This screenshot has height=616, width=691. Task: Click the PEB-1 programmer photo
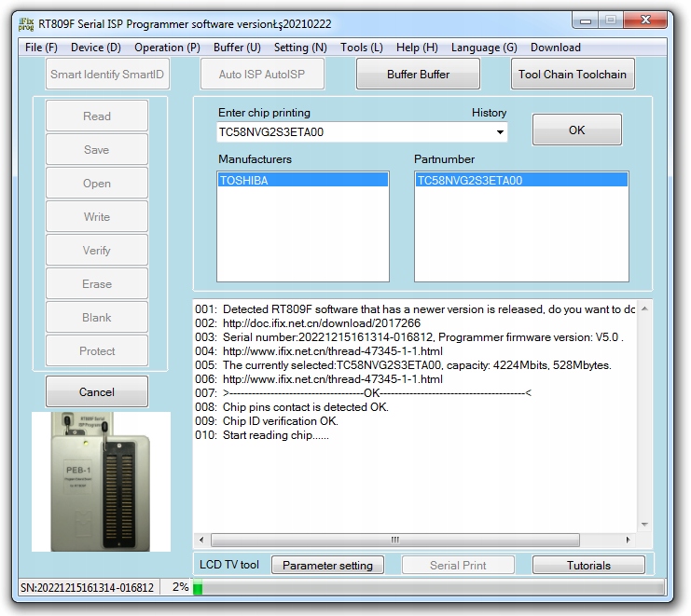[x=101, y=481]
